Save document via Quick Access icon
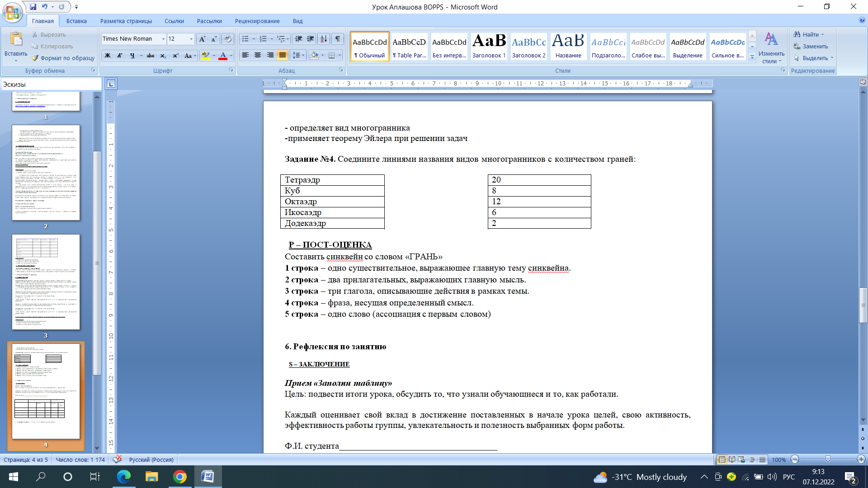Viewport: 868px width, 488px height. coord(33,7)
